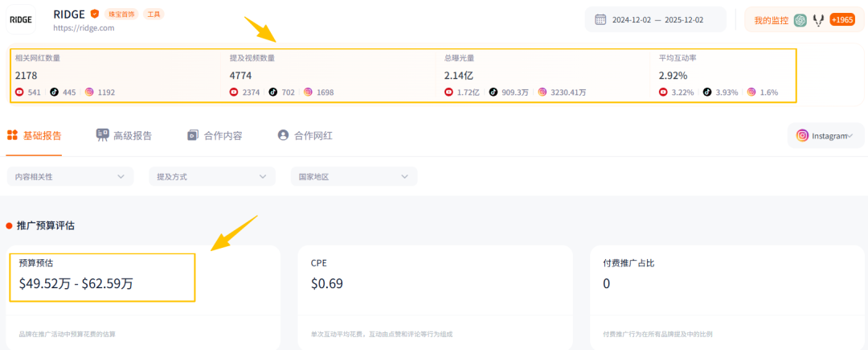Click TikTok icon under 相关网红数量
Image resolution: width=868 pixels, height=350 pixels.
pyautogui.click(x=55, y=93)
